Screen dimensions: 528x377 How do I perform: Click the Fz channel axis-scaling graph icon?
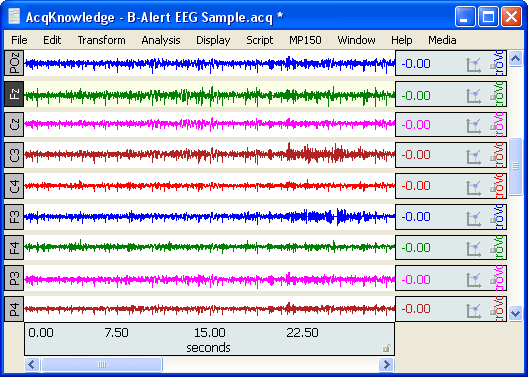pyautogui.click(x=473, y=96)
